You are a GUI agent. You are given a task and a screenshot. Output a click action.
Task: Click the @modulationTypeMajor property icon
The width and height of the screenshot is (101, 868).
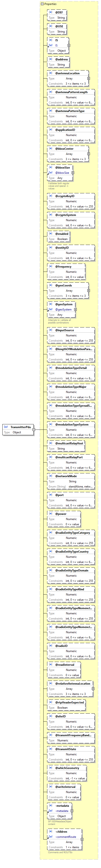tap(51, 387)
